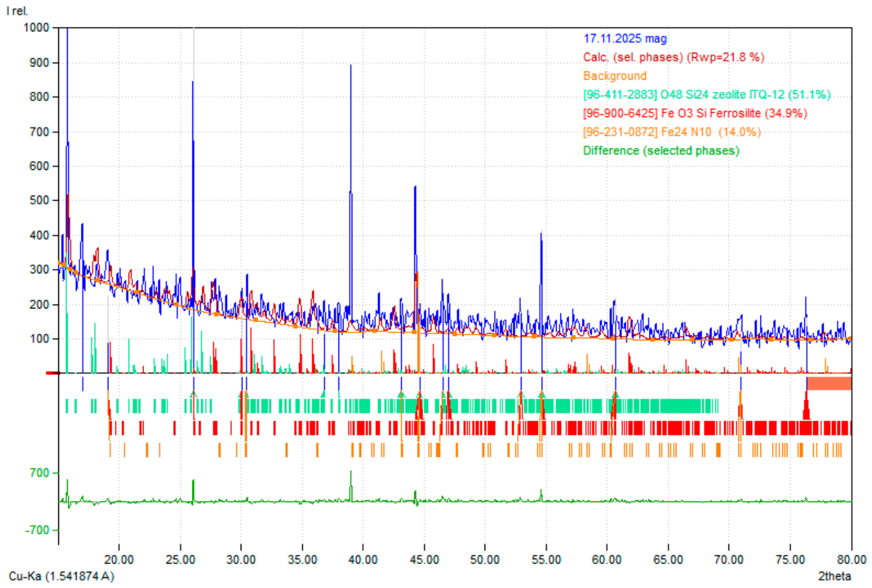872x588 pixels.
Task: Click the 40.00 tick label on 2theta axis
Action: click(x=363, y=560)
